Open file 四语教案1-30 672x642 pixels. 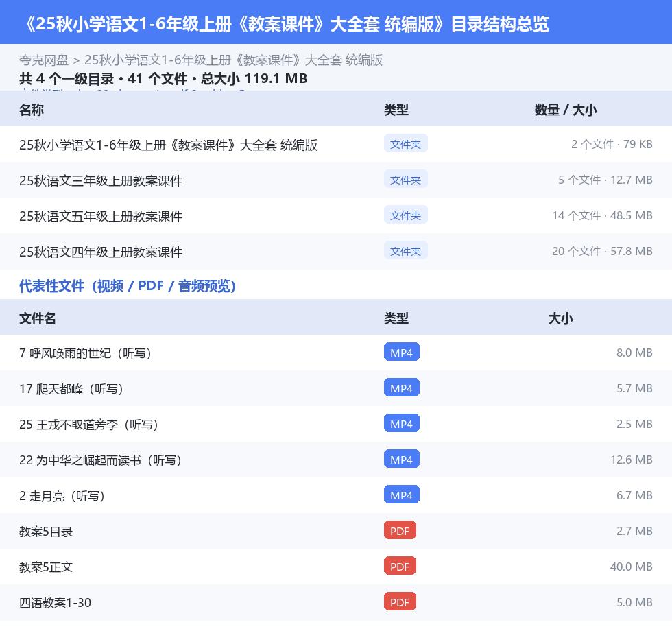pyautogui.click(x=55, y=603)
